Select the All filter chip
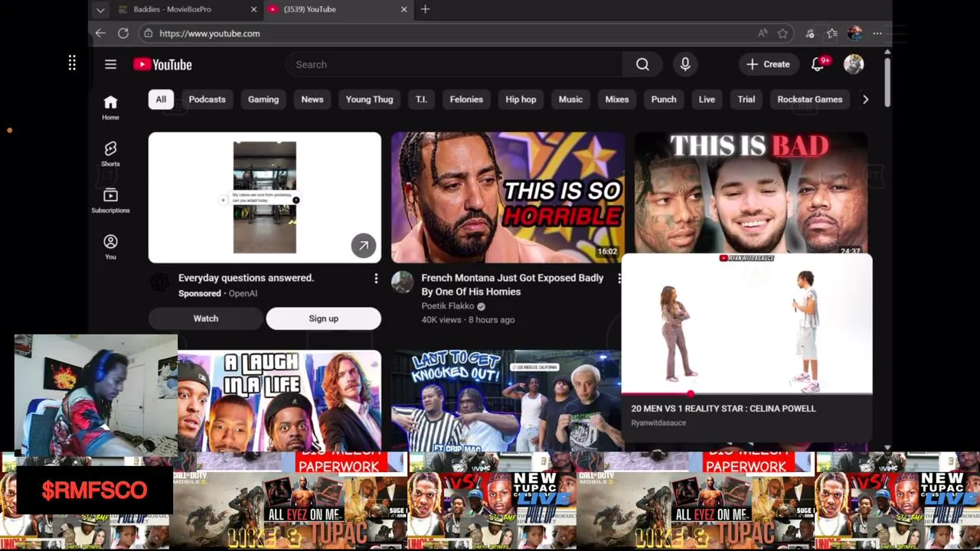This screenshot has height=551, width=980. click(161, 99)
